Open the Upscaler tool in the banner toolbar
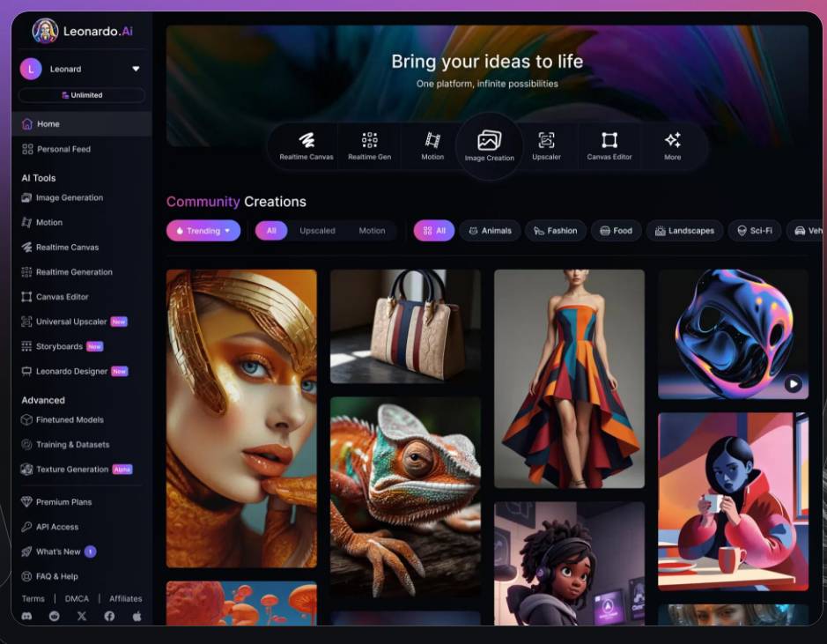Image resolution: width=827 pixels, height=644 pixels. tap(546, 145)
